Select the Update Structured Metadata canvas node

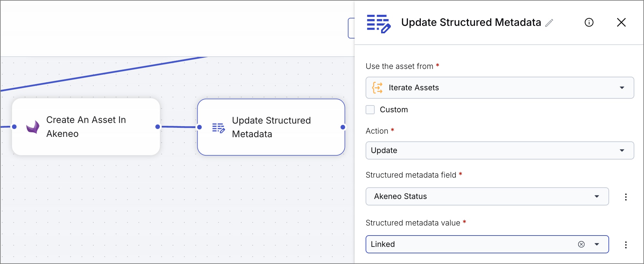coord(271,127)
